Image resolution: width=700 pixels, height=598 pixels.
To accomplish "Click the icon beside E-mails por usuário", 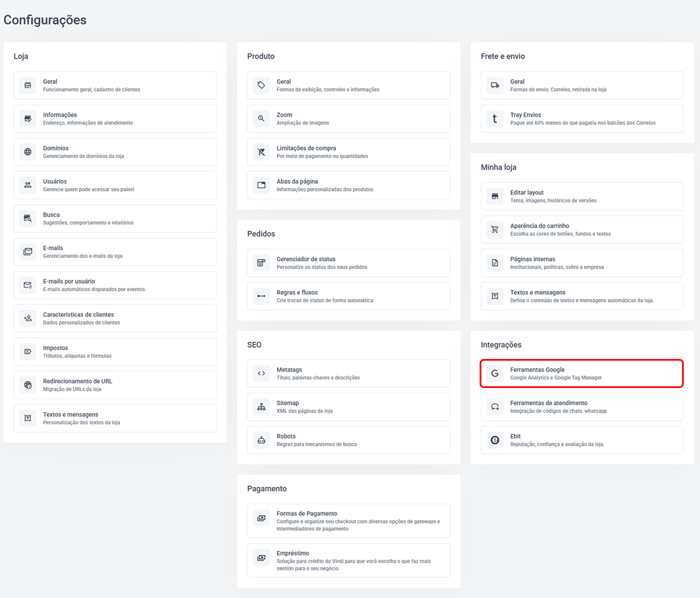I will [x=28, y=285].
